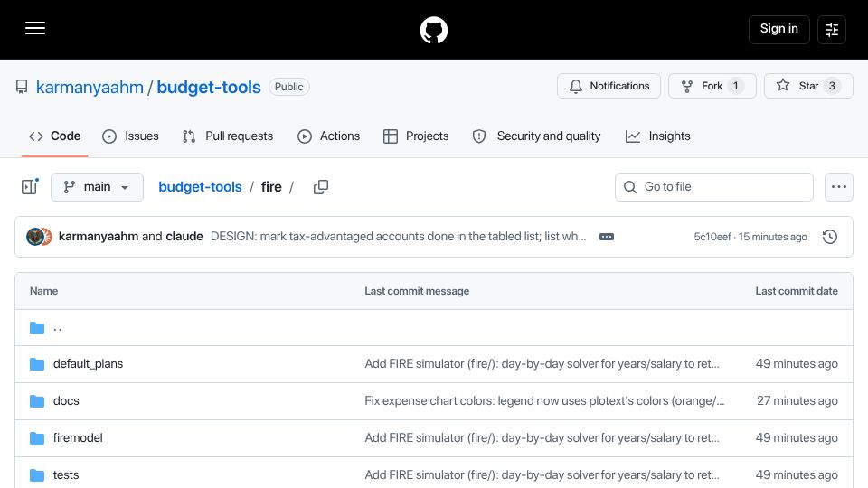Click the commit author avatars

point(39,236)
